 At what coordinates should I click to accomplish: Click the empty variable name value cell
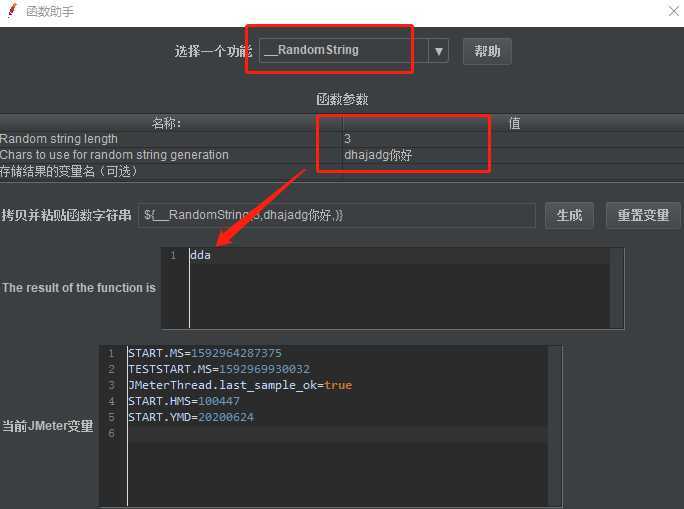pos(513,171)
